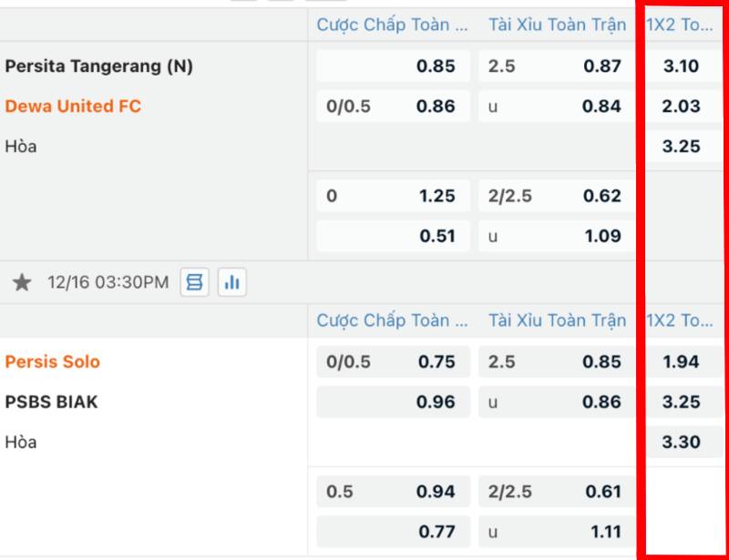
Task: Click the second Tài Xỉu Toàn Trận column header
Action: pyautogui.click(x=557, y=321)
